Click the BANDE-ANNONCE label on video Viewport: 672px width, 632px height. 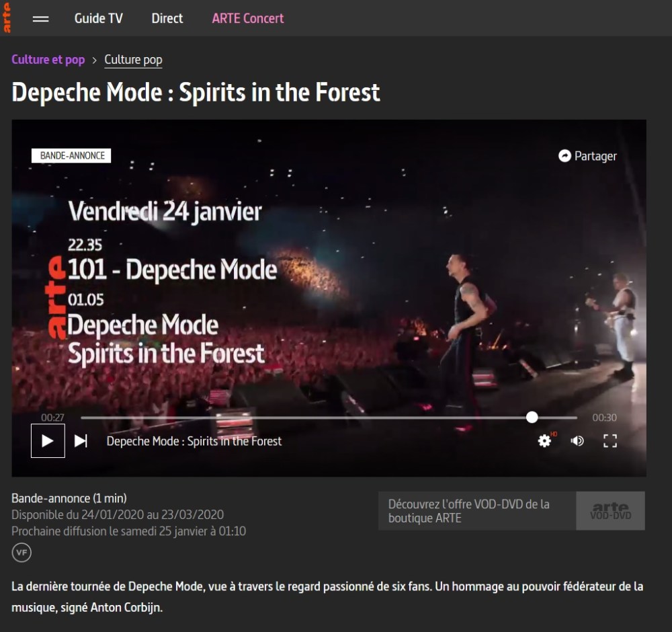pyautogui.click(x=71, y=156)
